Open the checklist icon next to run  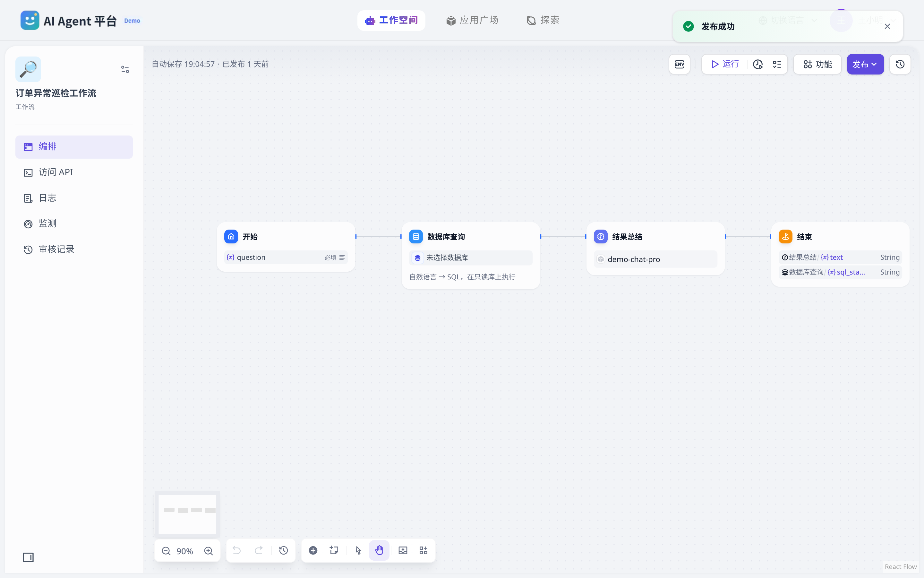click(x=777, y=64)
